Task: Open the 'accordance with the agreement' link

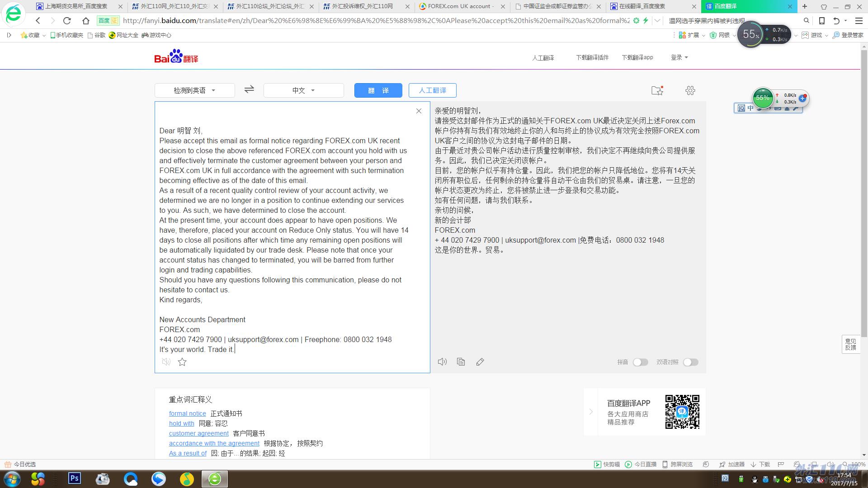Action: coord(214,443)
